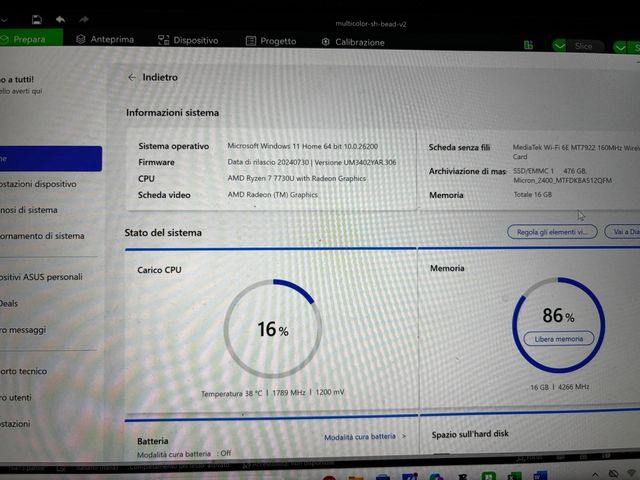This screenshot has height=480, width=640.
Task: Click the Batteria card heading
Action: [x=153, y=441]
